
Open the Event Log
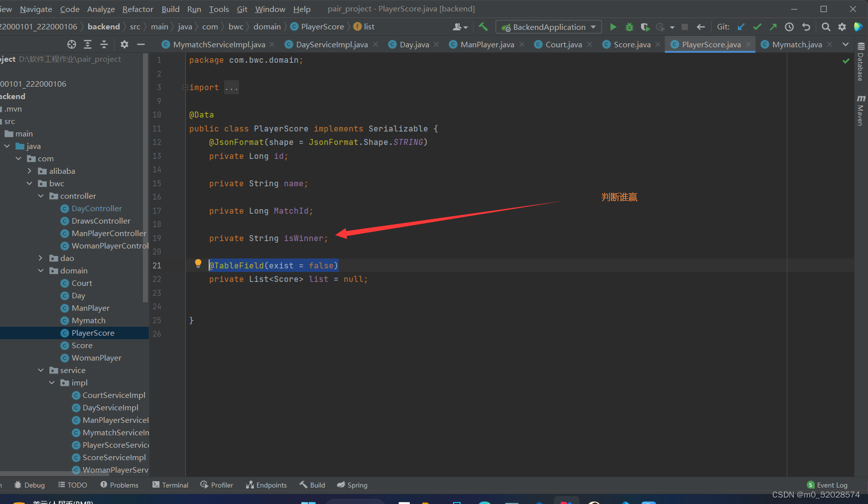pos(827,485)
